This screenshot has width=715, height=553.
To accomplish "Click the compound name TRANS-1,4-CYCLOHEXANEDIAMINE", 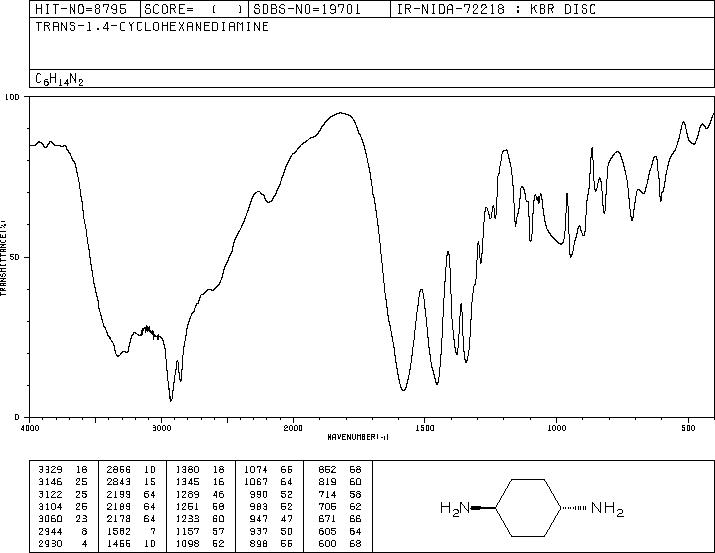I will pyautogui.click(x=152, y=26).
